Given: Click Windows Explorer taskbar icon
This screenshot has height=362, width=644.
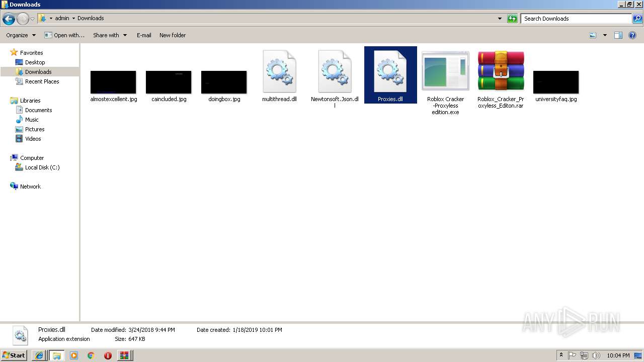Looking at the screenshot, I should click(56, 355).
